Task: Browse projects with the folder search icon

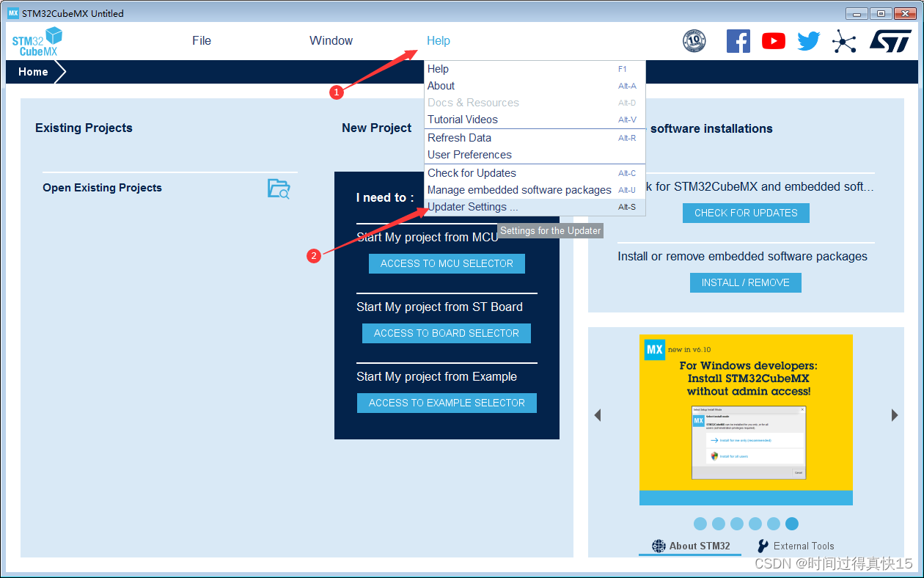Action: coord(279,189)
